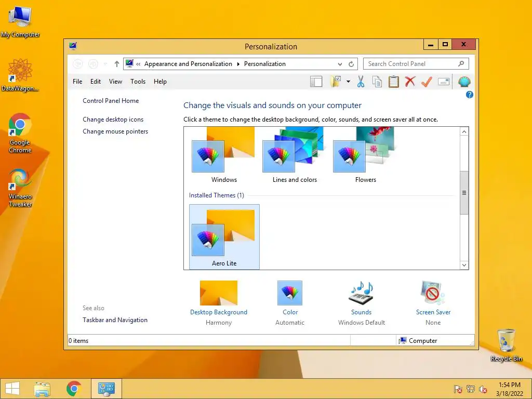The width and height of the screenshot is (532, 399).
Task: Click the Copy toolbar icon
Action: point(377,82)
